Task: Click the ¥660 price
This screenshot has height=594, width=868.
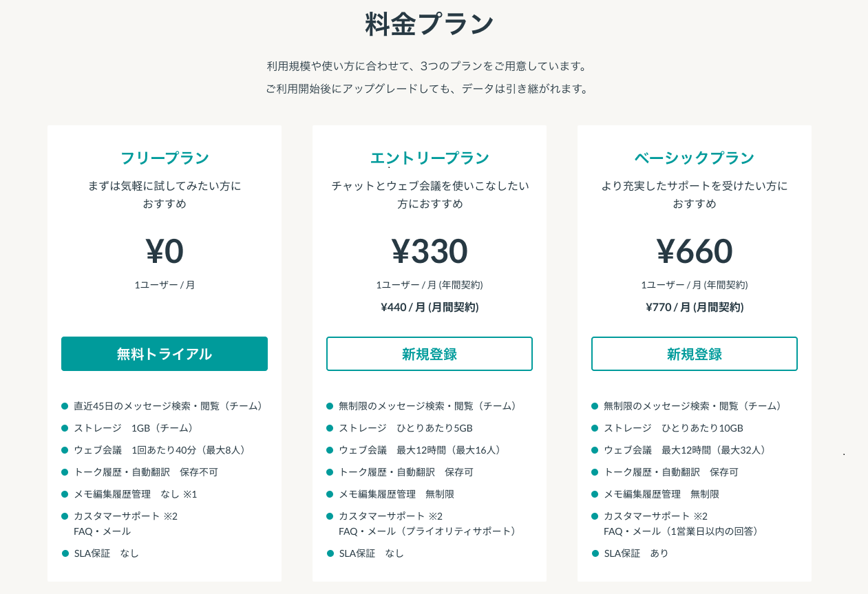Action: point(695,251)
